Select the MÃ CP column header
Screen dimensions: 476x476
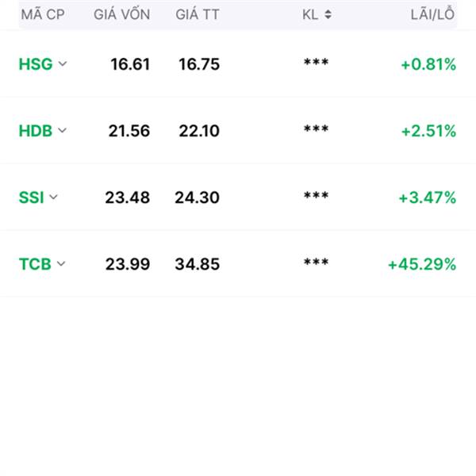click(43, 14)
